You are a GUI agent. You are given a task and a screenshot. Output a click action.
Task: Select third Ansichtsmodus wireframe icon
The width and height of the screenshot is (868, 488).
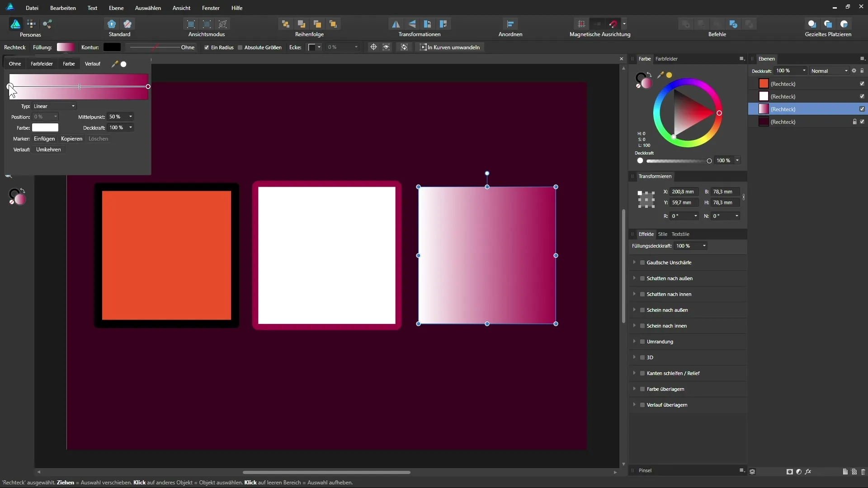[222, 24]
